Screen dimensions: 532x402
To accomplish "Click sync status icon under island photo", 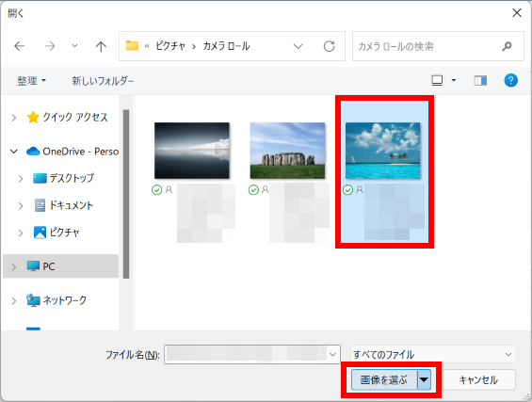I will point(347,190).
